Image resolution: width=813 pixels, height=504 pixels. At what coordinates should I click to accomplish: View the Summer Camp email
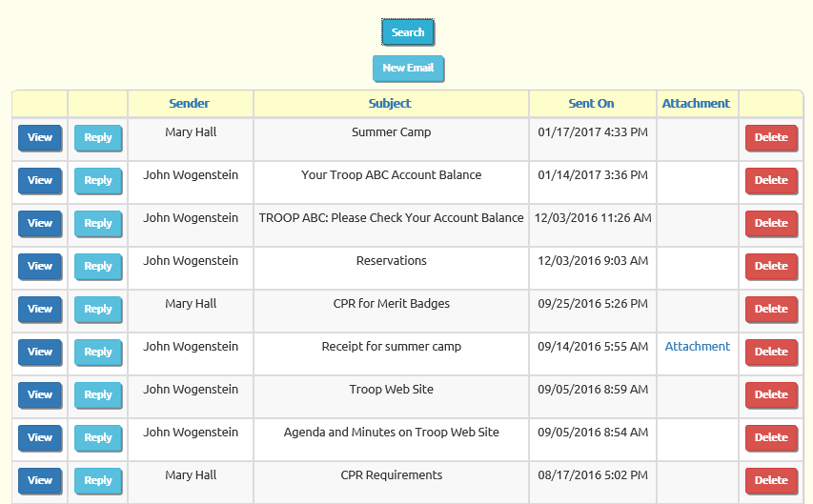(40, 137)
